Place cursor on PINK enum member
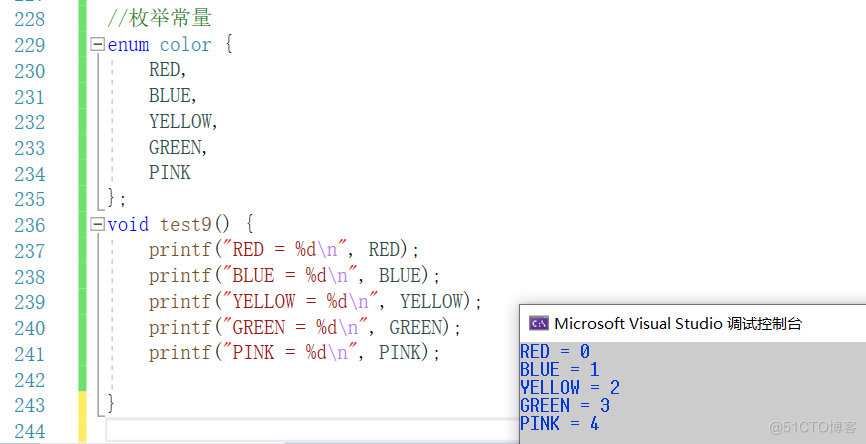Image resolution: width=866 pixels, height=444 pixels. 170,172
